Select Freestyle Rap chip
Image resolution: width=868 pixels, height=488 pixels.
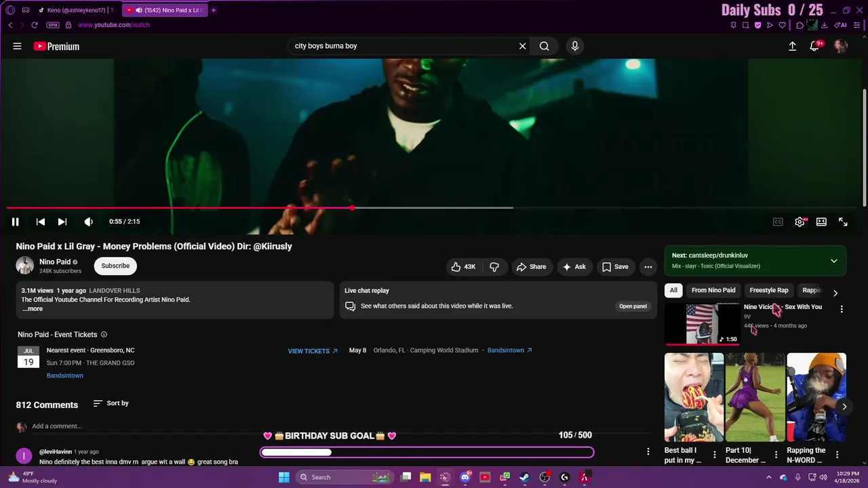click(769, 290)
